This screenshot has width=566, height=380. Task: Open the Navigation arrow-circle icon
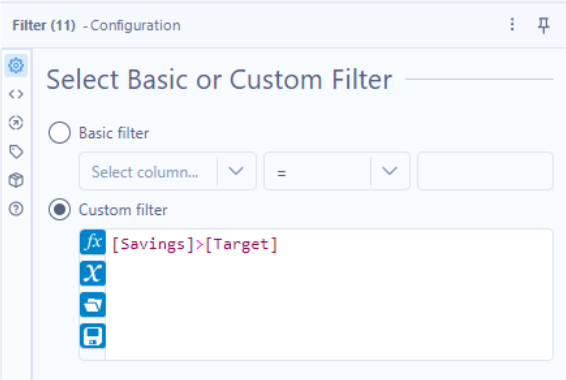point(16,123)
